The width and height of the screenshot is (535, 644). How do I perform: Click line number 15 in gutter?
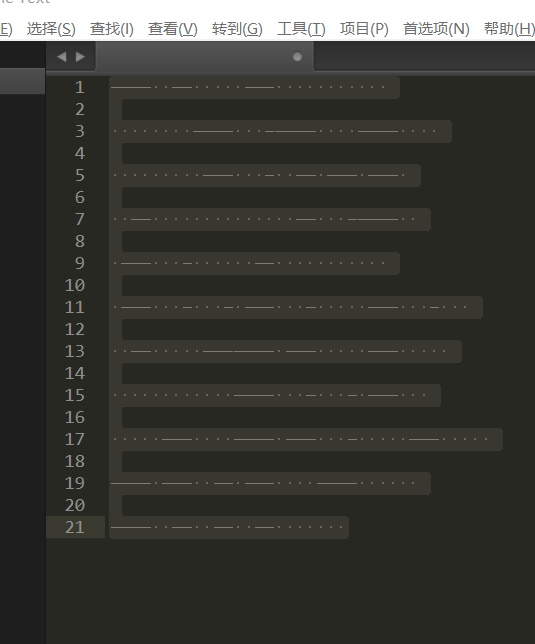(75, 395)
